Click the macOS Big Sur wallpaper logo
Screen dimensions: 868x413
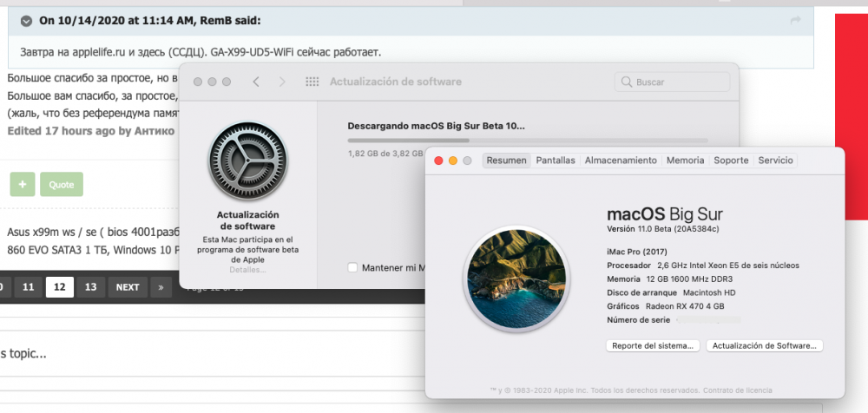pyautogui.click(x=516, y=278)
